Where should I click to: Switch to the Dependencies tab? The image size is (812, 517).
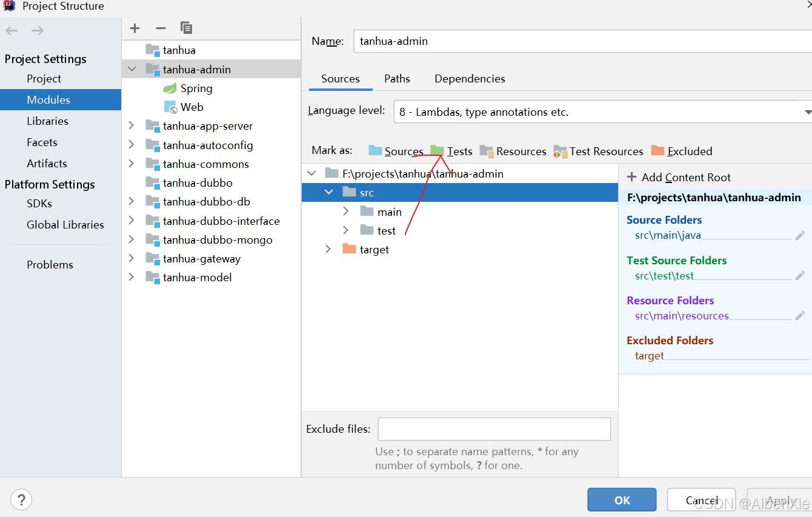(470, 79)
